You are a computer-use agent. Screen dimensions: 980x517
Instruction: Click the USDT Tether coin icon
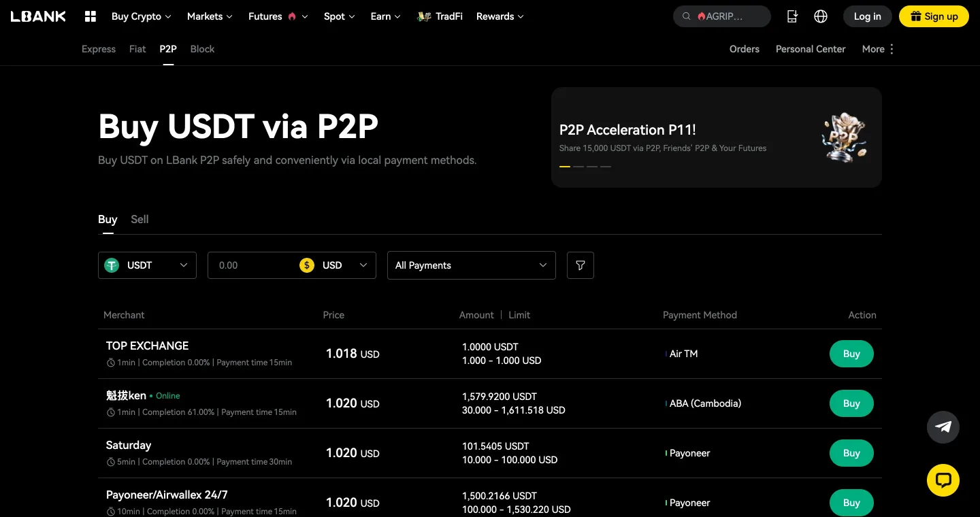coord(111,265)
